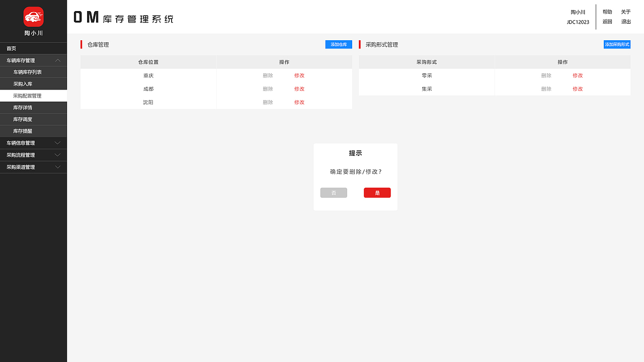
Task: Click 退出 (Logout) in the top right
Action: (x=625, y=22)
